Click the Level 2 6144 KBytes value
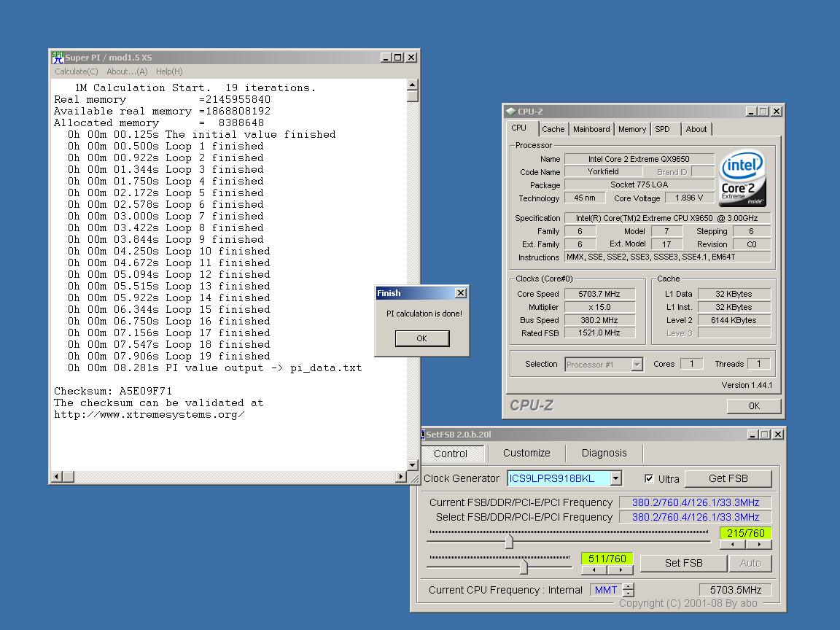The image size is (840, 630). pos(734,320)
